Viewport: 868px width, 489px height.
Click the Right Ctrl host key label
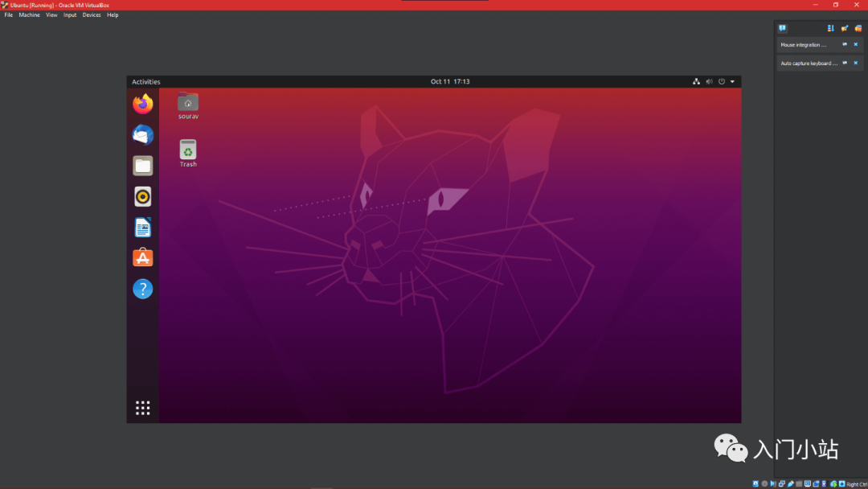click(x=857, y=484)
